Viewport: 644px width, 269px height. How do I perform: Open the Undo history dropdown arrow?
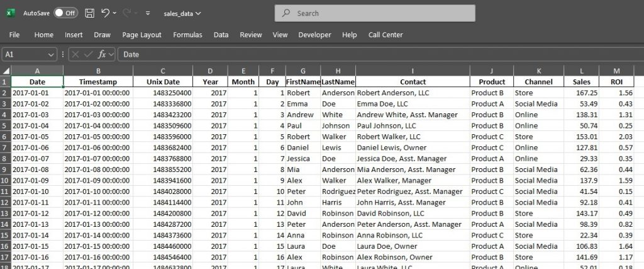point(116,13)
